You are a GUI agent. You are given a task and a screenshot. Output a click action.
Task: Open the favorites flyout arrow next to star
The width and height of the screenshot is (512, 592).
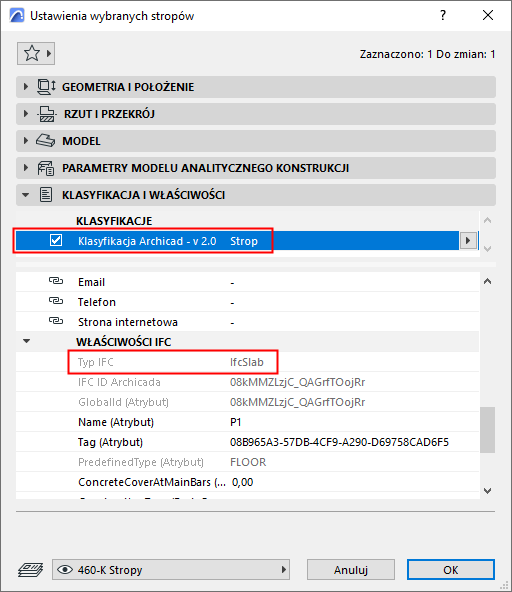pos(49,54)
